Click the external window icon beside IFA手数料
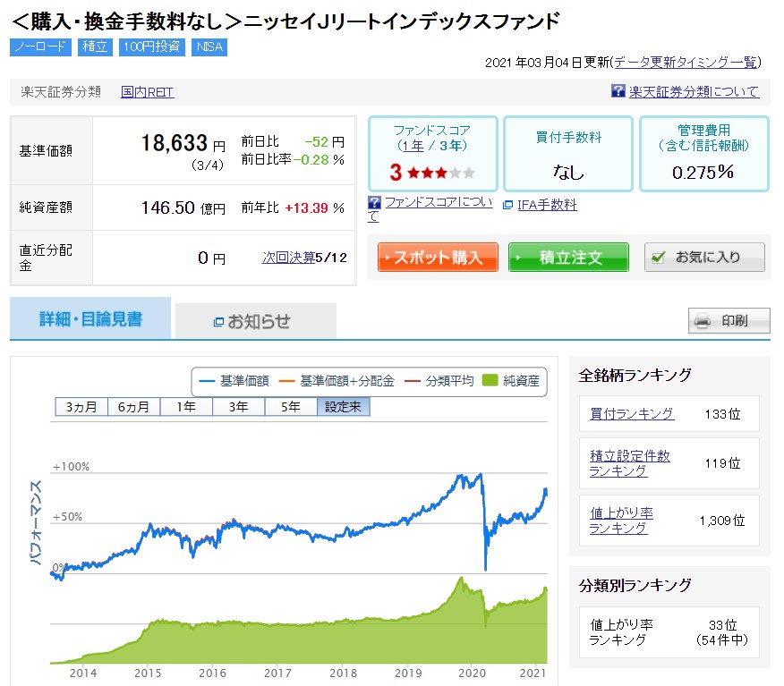This screenshot has width=784, height=686. pyautogui.click(x=507, y=205)
